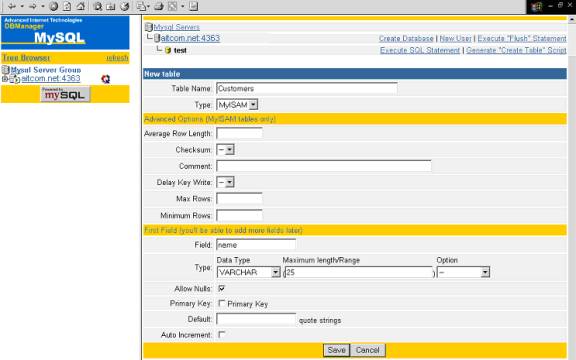Click the last page icon in browser toolbar
Viewport: 576px width, 360px height.
[x=194, y=6]
